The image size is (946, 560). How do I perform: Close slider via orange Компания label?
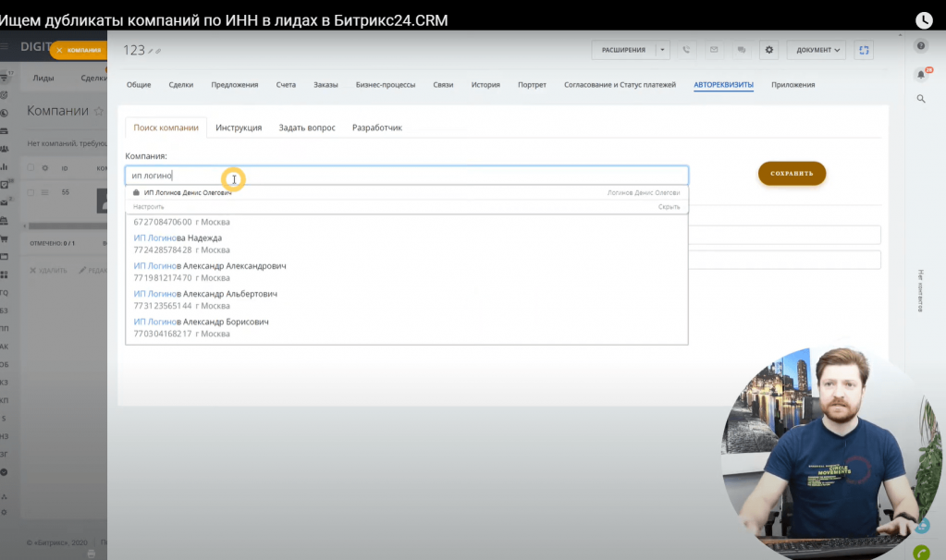[79, 50]
